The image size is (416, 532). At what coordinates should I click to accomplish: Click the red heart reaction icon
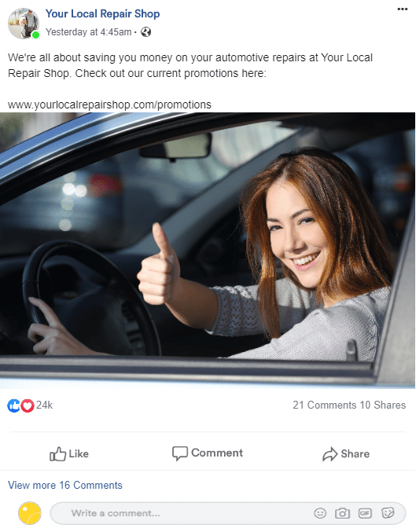pos(28,405)
